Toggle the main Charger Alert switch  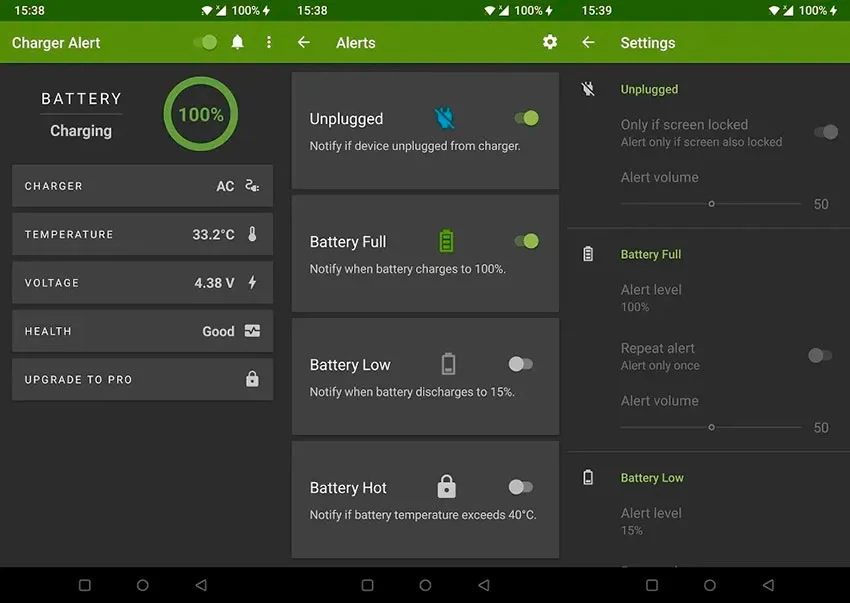click(x=205, y=42)
